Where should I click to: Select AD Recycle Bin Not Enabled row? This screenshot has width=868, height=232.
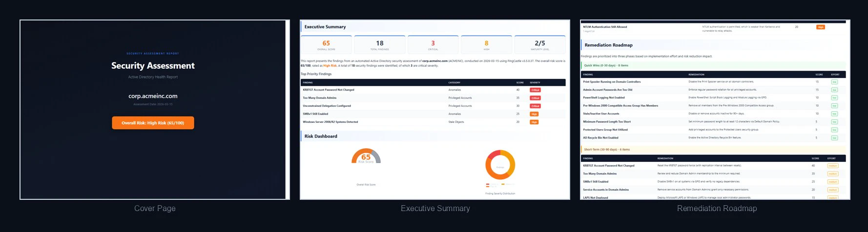pos(713,138)
